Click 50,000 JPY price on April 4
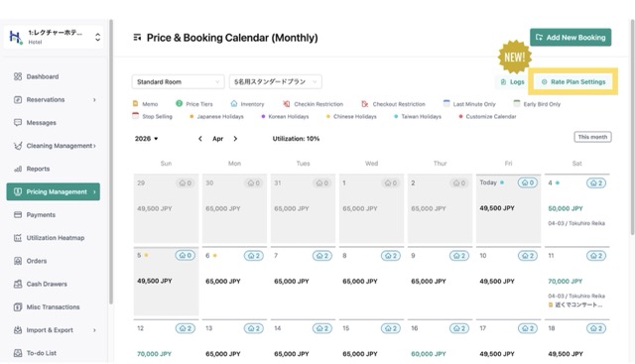 (565, 208)
